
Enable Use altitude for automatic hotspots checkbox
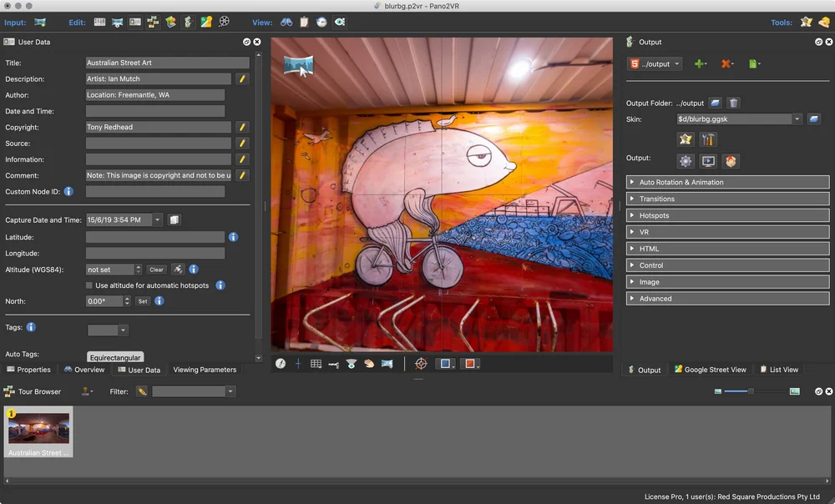[89, 286]
